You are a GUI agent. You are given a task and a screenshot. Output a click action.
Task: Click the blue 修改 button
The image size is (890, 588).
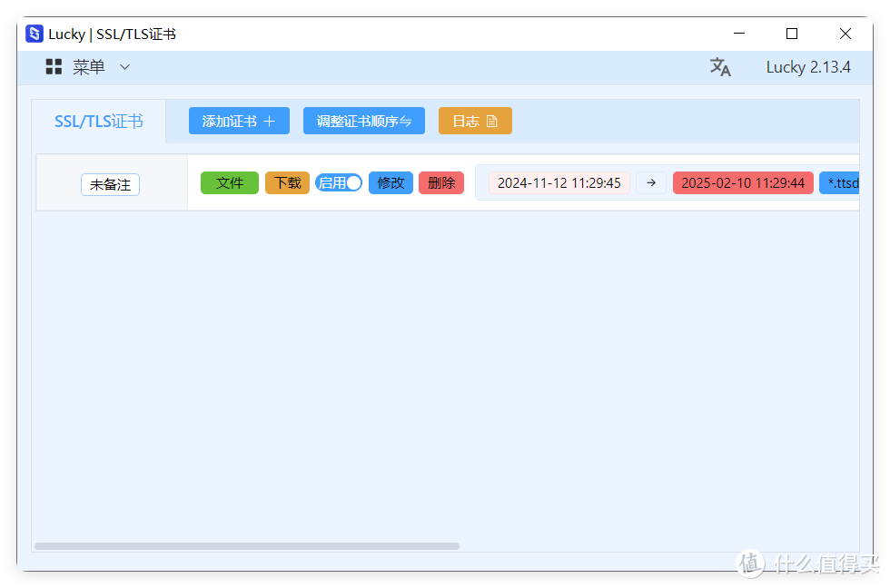[x=391, y=182]
